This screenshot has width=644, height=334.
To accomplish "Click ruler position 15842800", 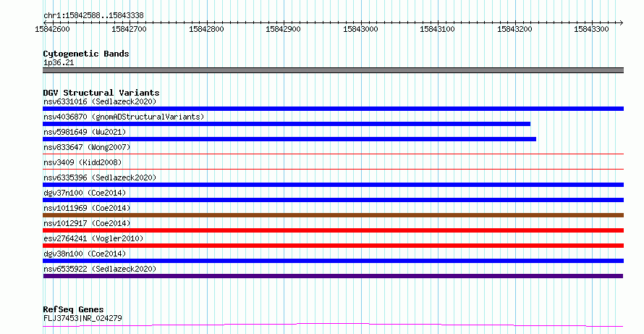I will click(206, 29).
